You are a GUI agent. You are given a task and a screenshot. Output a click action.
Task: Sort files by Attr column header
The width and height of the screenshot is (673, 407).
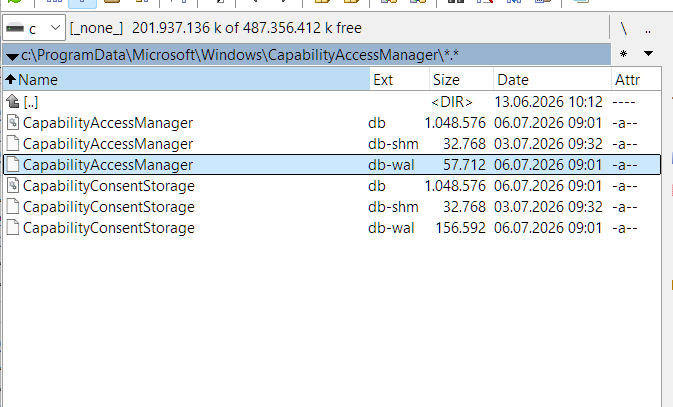pyautogui.click(x=636, y=80)
